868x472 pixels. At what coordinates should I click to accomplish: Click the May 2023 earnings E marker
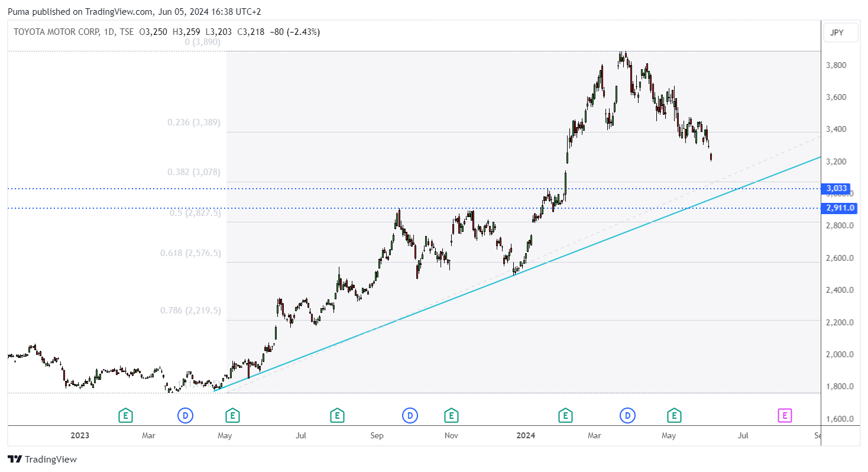(x=232, y=416)
